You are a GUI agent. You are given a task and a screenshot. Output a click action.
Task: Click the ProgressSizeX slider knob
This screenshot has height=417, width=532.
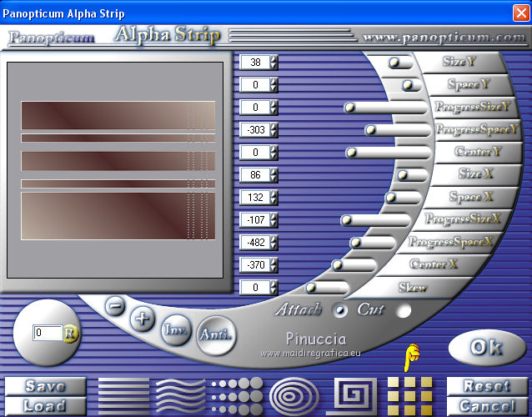(346, 220)
